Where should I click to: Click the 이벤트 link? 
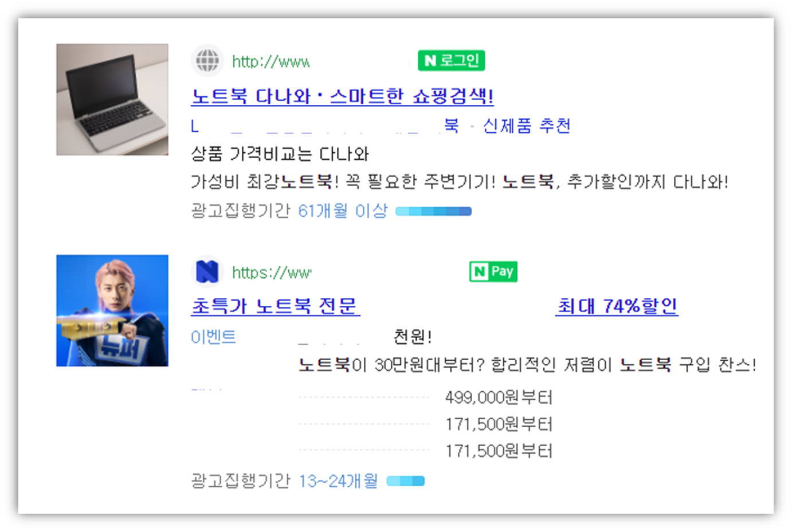(x=213, y=337)
